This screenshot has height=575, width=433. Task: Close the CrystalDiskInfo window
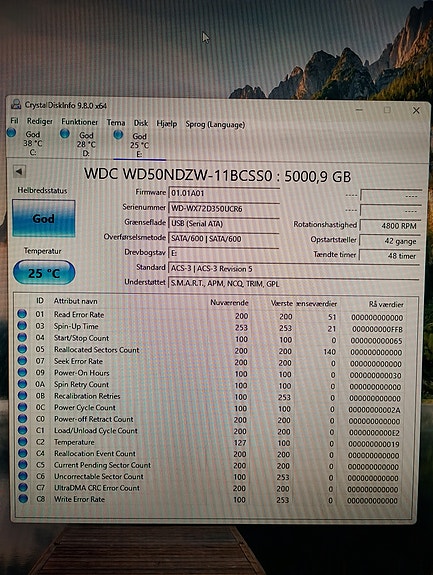click(x=416, y=110)
